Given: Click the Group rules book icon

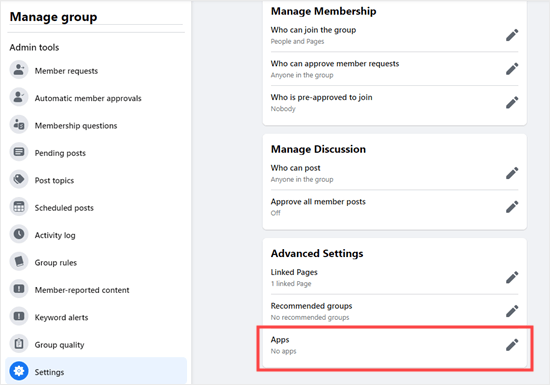Looking at the screenshot, I should [19, 261].
